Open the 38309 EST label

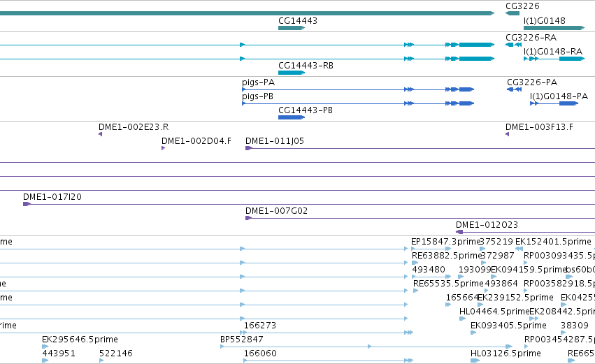click(x=575, y=326)
